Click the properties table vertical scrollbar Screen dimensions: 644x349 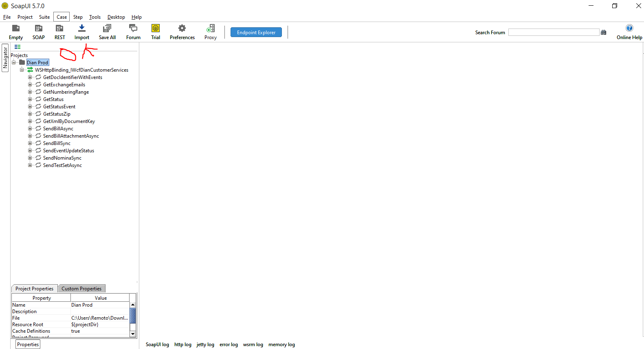(132, 316)
